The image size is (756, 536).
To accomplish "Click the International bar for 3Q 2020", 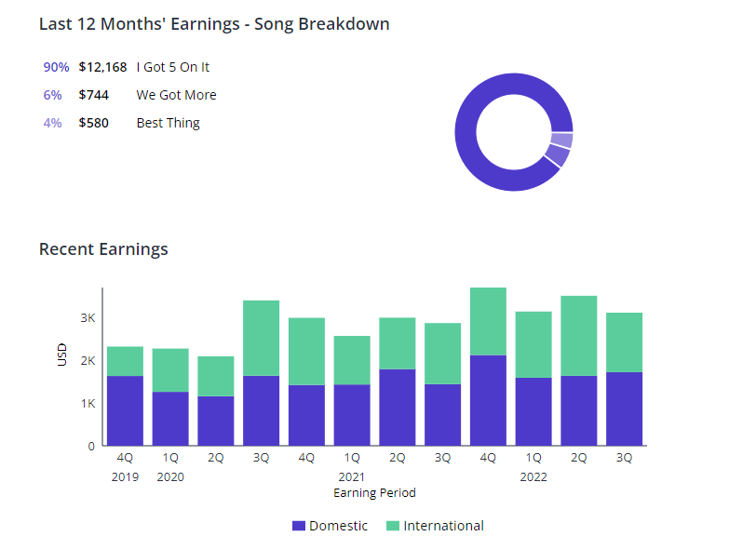I will pyautogui.click(x=261, y=338).
